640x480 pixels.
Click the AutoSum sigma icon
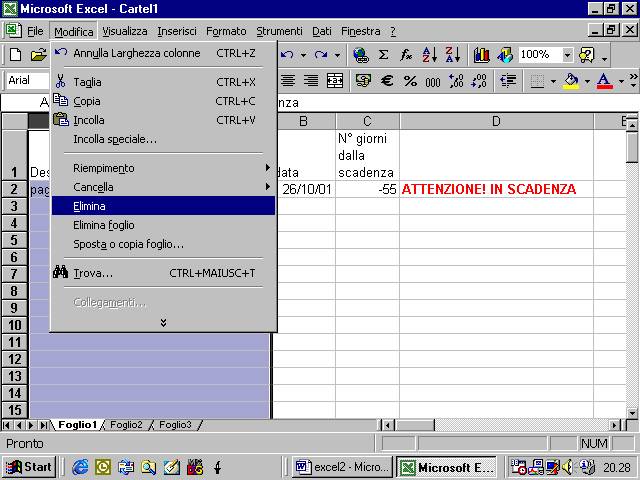383,55
